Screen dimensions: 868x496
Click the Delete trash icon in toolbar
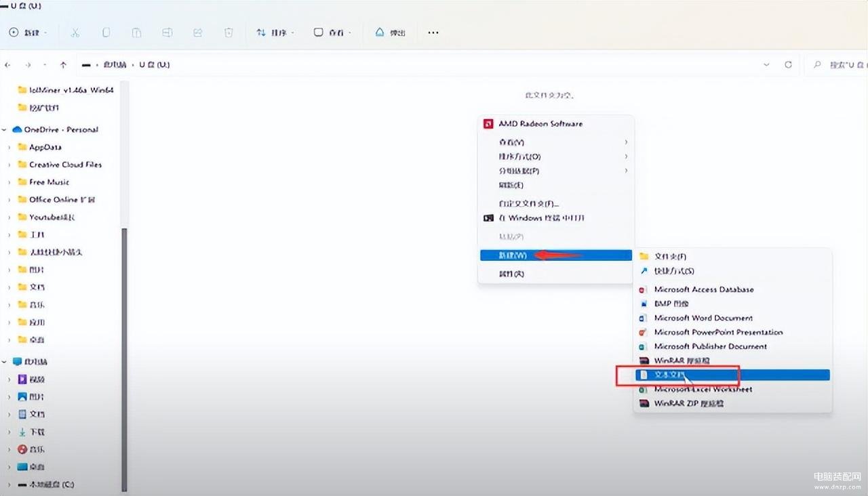tap(229, 33)
